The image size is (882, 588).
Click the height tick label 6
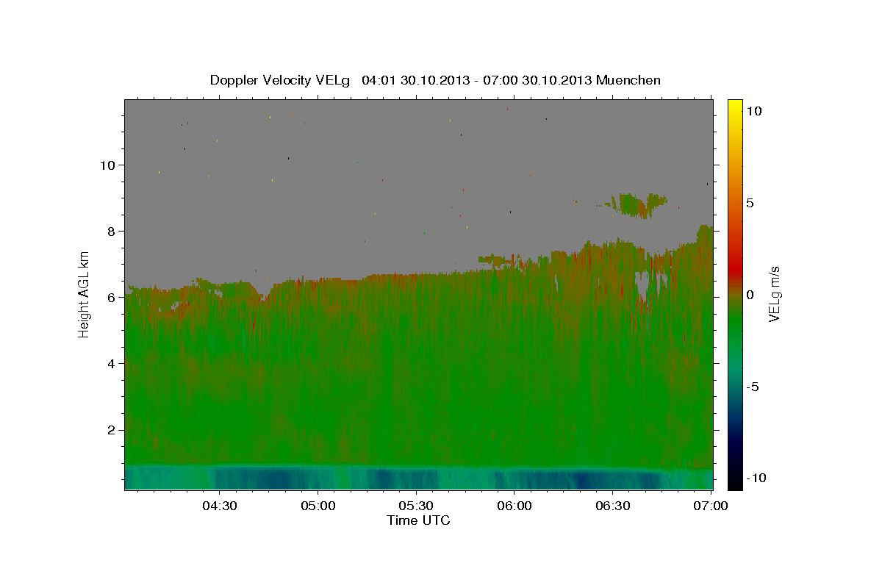(112, 297)
